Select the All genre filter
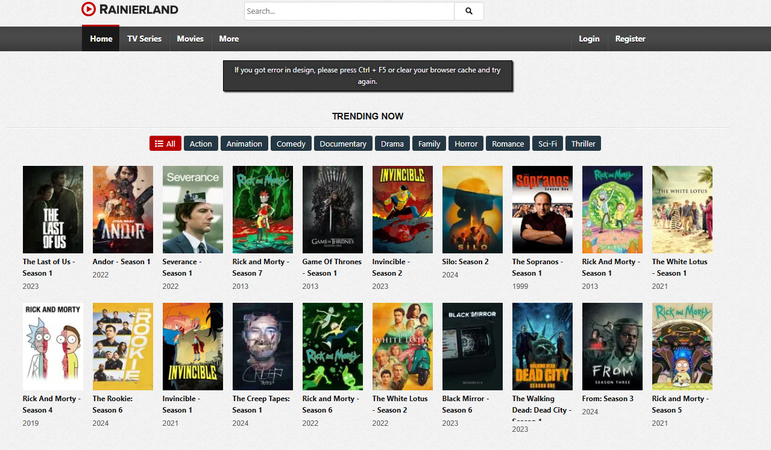771x450 pixels. 165,144
